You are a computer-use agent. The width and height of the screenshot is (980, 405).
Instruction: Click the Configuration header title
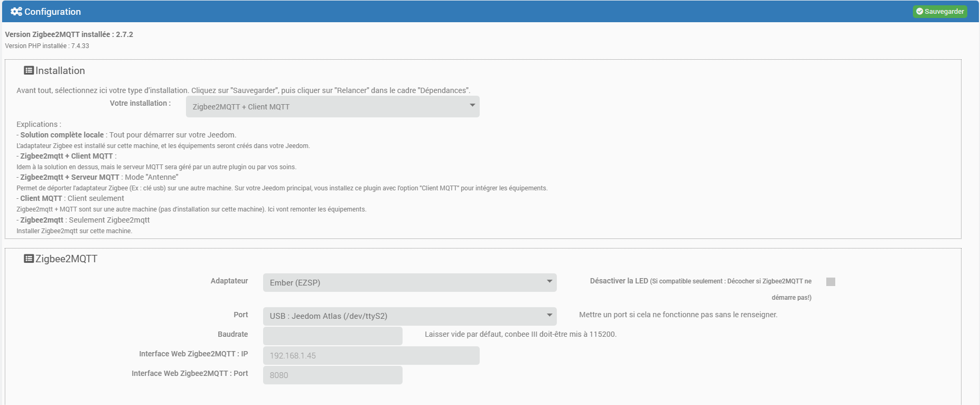click(x=52, y=12)
